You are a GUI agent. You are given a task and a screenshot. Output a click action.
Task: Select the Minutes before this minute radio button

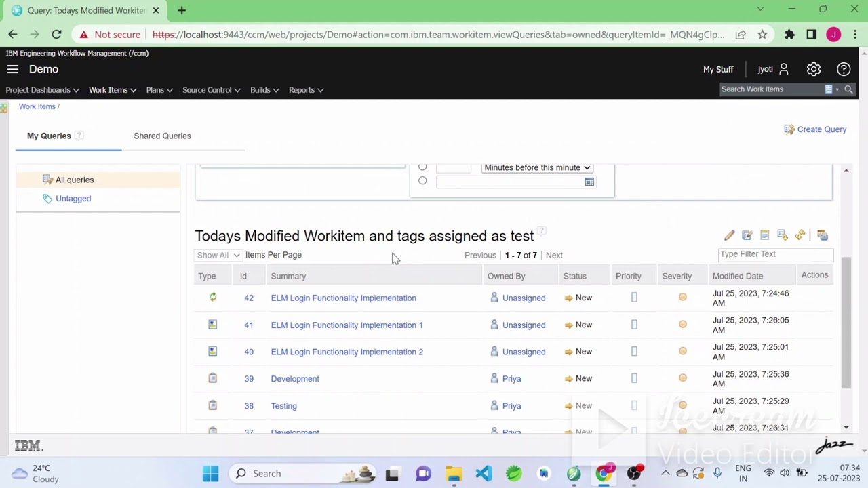[x=422, y=167]
